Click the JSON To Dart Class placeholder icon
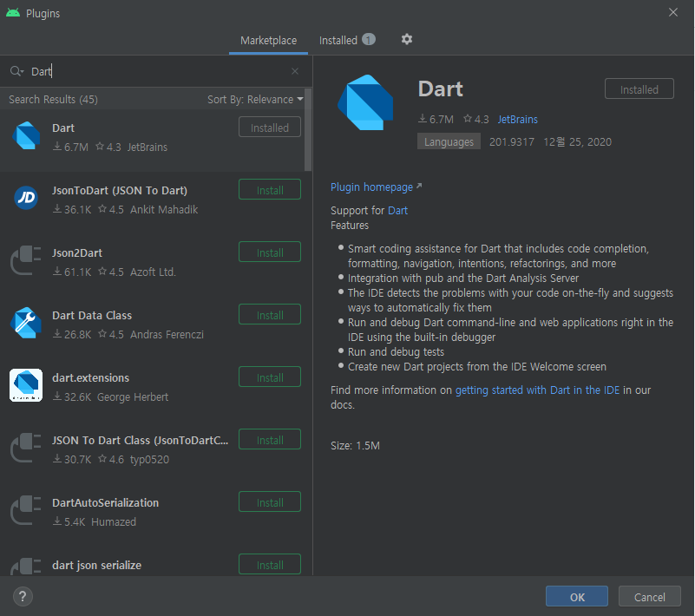 pyautogui.click(x=26, y=448)
